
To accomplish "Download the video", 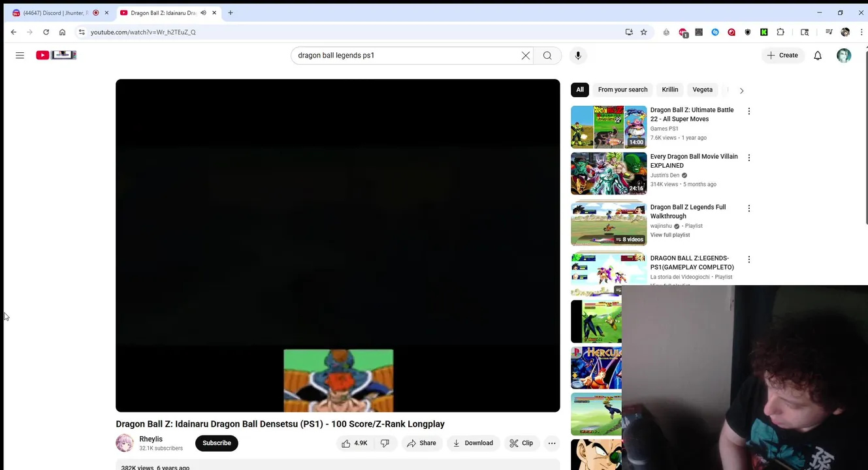I will click(x=473, y=443).
